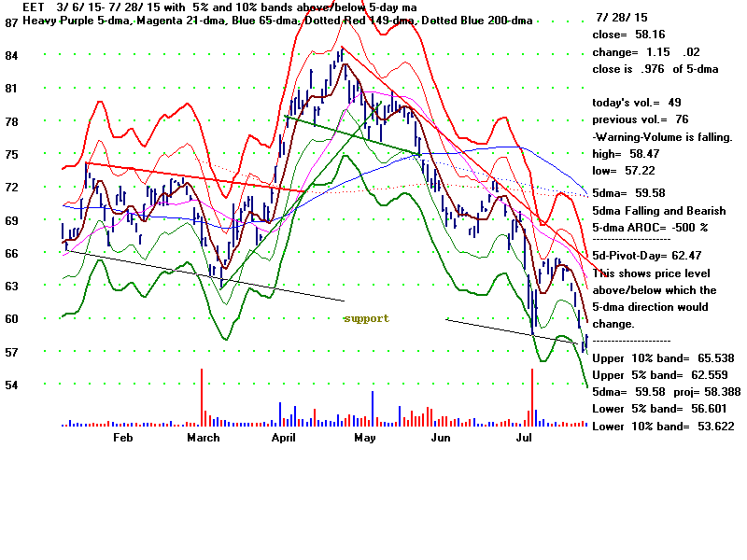Screen dimensions: 747x560
Task: Click the tall red volume spike in July
Action: coord(532,397)
